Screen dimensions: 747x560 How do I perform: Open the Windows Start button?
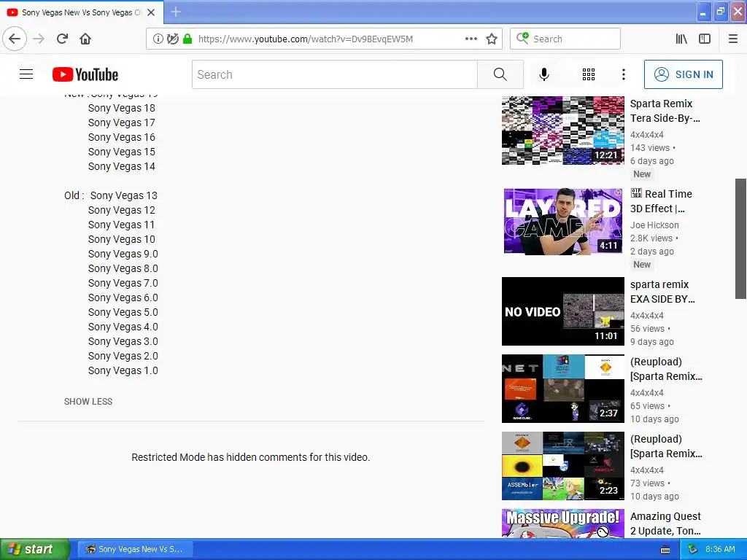[34, 549]
